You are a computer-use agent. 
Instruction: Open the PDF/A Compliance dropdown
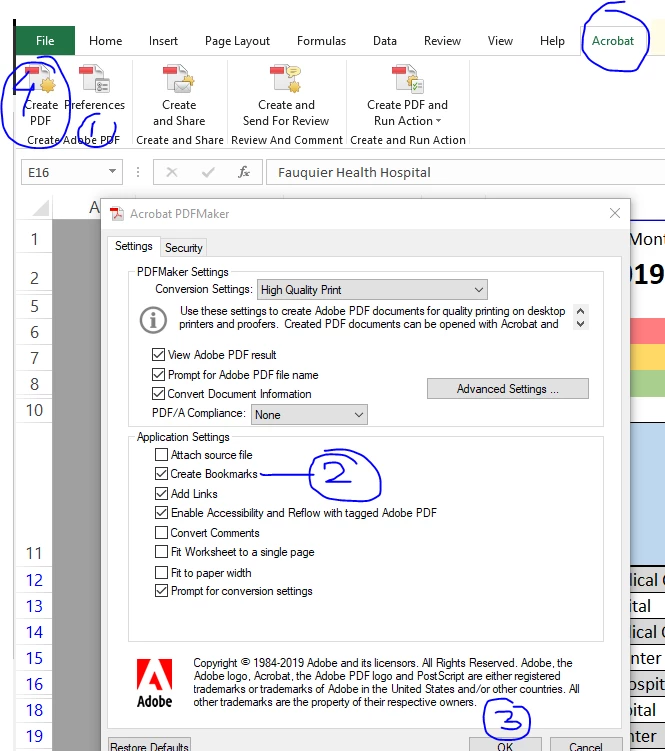(x=309, y=415)
